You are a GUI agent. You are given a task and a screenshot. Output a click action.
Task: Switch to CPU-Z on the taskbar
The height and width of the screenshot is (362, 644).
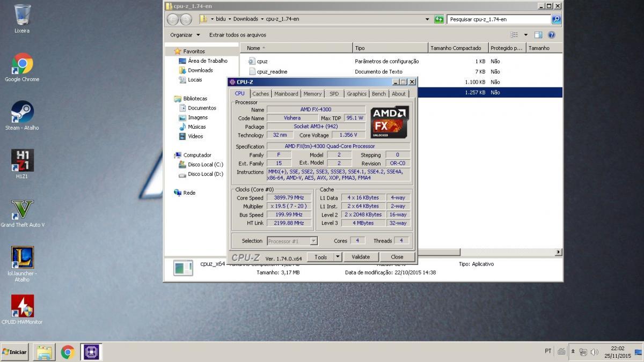(91, 352)
